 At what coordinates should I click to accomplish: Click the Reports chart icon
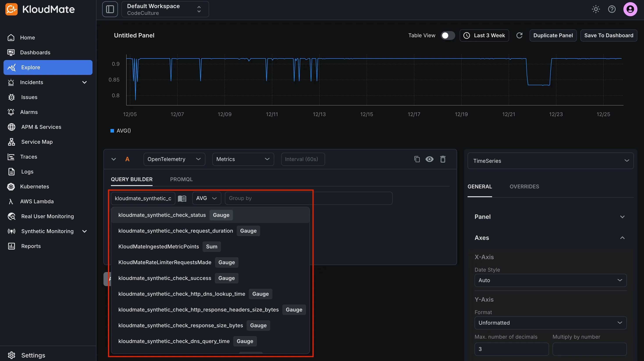pyautogui.click(x=11, y=246)
